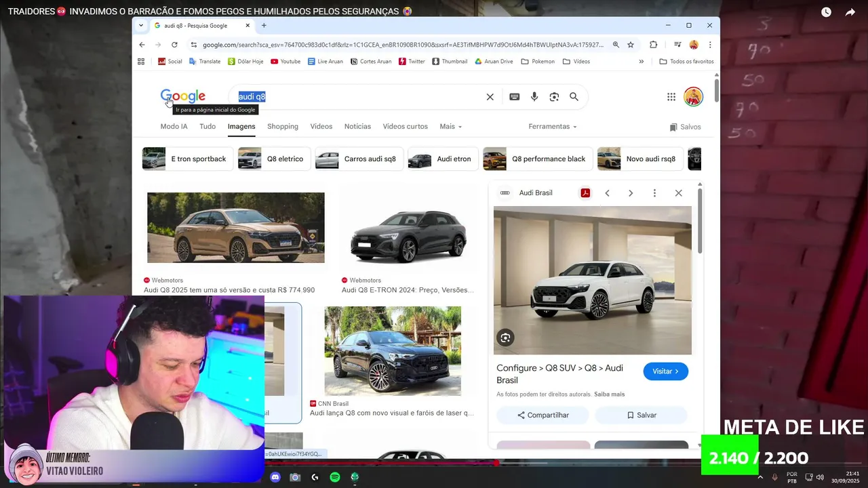This screenshot has height=488, width=868.
Task: Select the 'Audi etron' suggestion chip
Action: (443, 159)
